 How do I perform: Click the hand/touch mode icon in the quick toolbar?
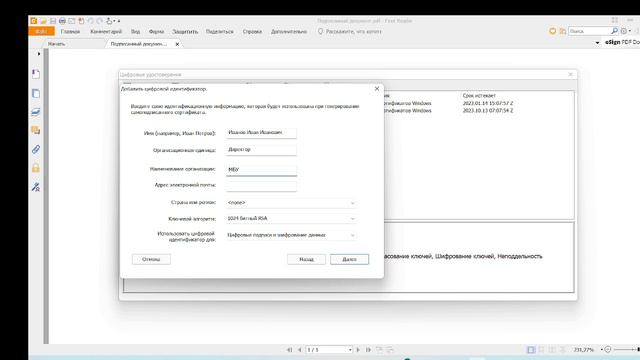[109, 21]
